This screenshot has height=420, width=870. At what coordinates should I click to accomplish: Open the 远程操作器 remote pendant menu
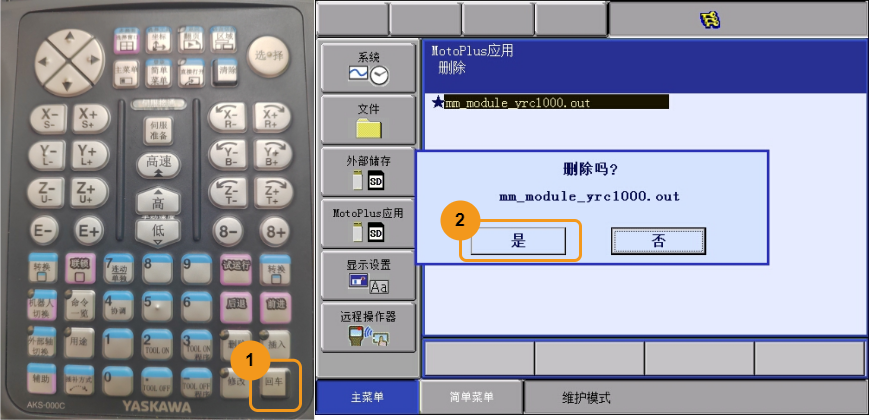click(368, 327)
